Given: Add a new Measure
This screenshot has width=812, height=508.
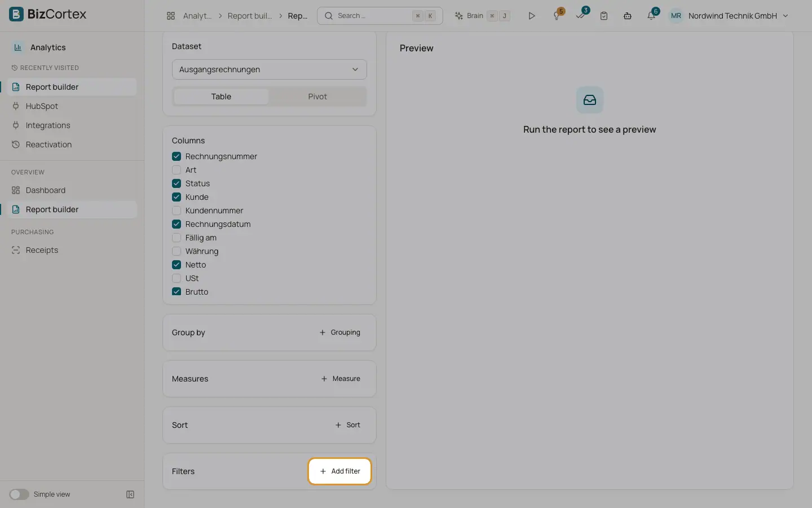Looking at the screenshot, I should pyautogui.click(x=340, y=379).
